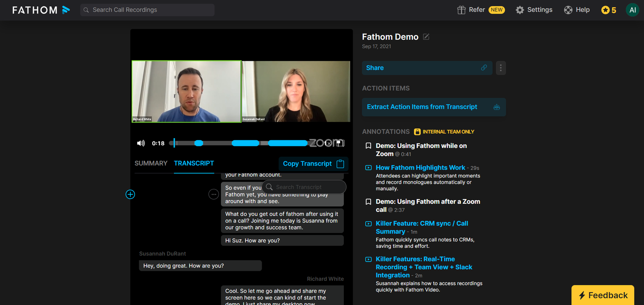Screen dimensions: 644x305
Task: Click Richard White speaker name in transcript
Action: point(325,279)
